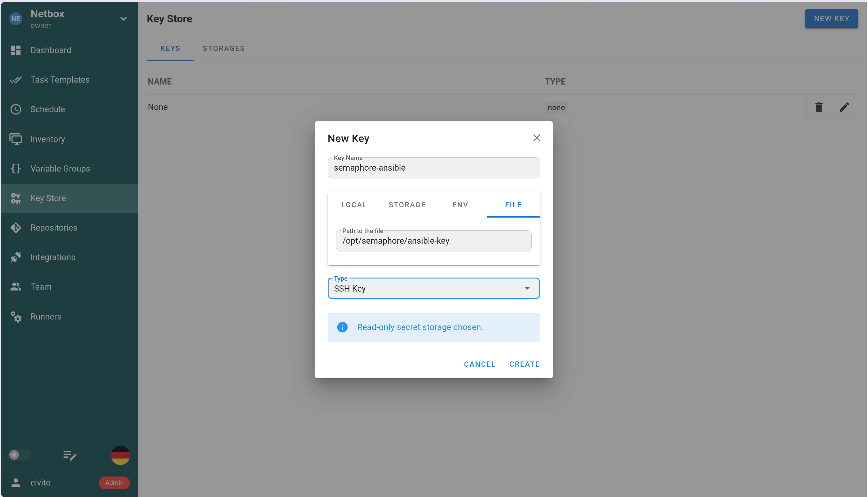The width and height of the screenshot is (868, 497).
Task: Switch to the Env source tab
Action: tap(460, 205)
